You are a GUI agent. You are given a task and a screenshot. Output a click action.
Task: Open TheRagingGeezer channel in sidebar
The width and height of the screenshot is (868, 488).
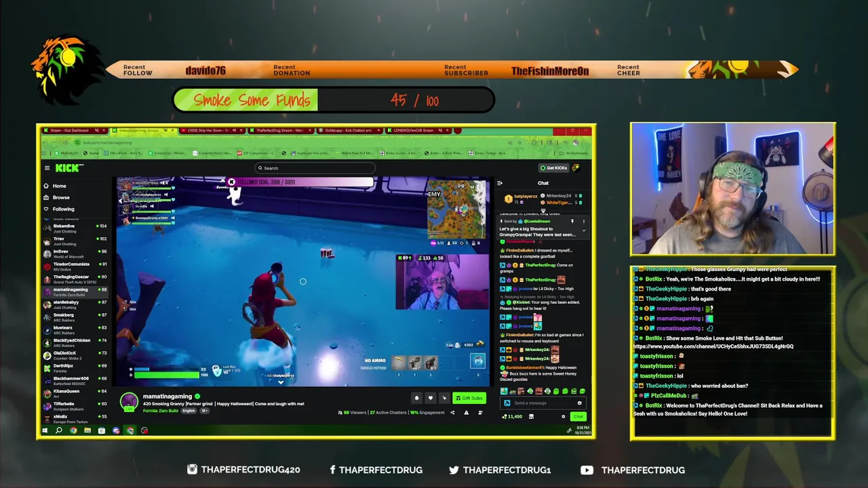pos(75,279)
